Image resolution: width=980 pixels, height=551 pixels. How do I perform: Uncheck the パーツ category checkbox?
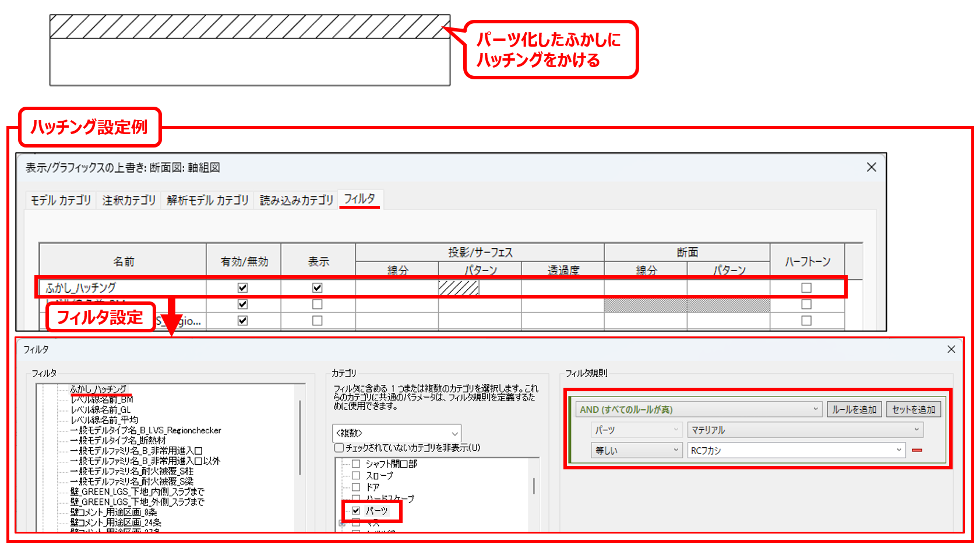[356, 510]
